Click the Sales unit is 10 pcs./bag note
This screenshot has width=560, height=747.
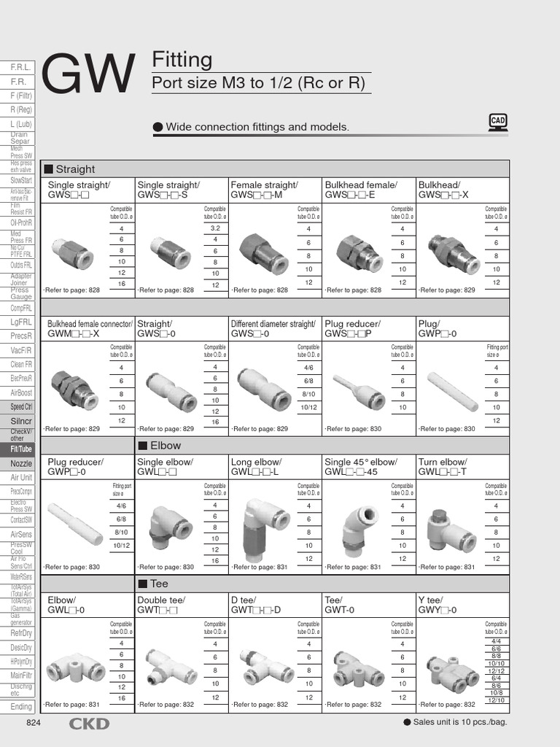456,721
